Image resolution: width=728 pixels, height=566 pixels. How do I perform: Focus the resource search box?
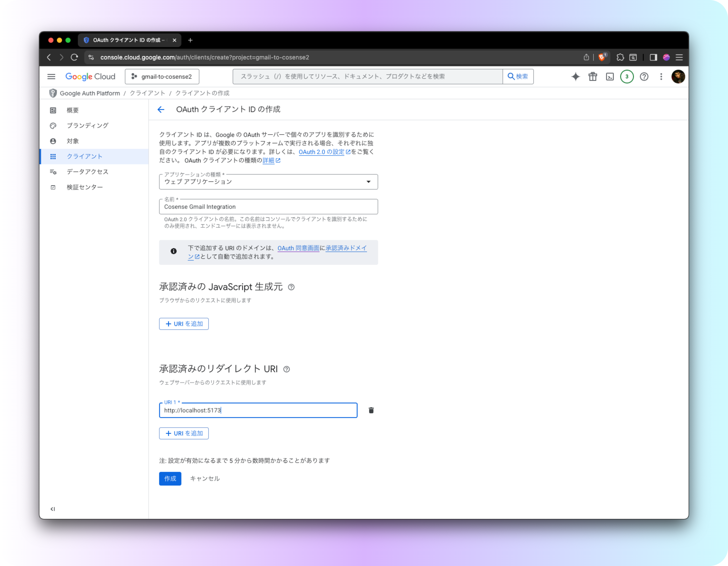(x=367, y=77)
